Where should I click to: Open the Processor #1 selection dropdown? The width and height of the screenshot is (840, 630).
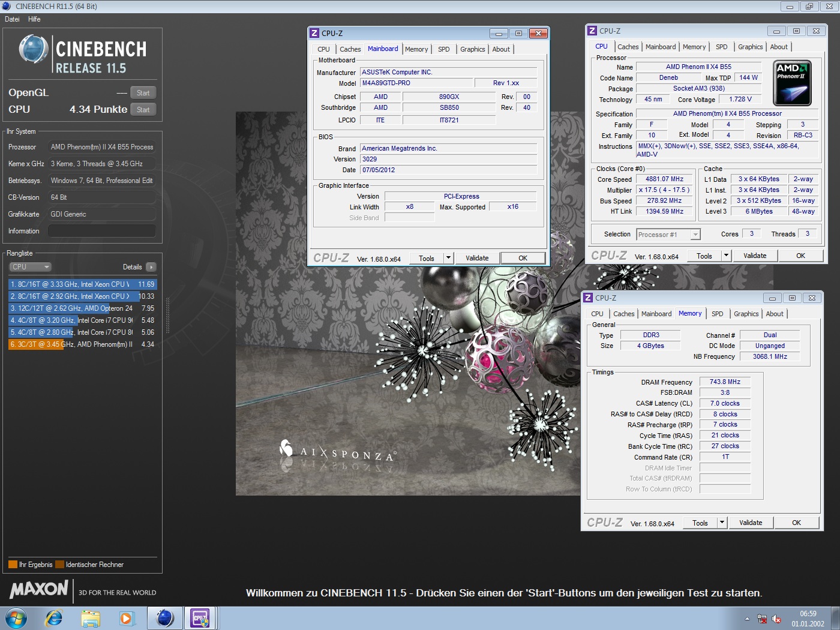point(668,235)
